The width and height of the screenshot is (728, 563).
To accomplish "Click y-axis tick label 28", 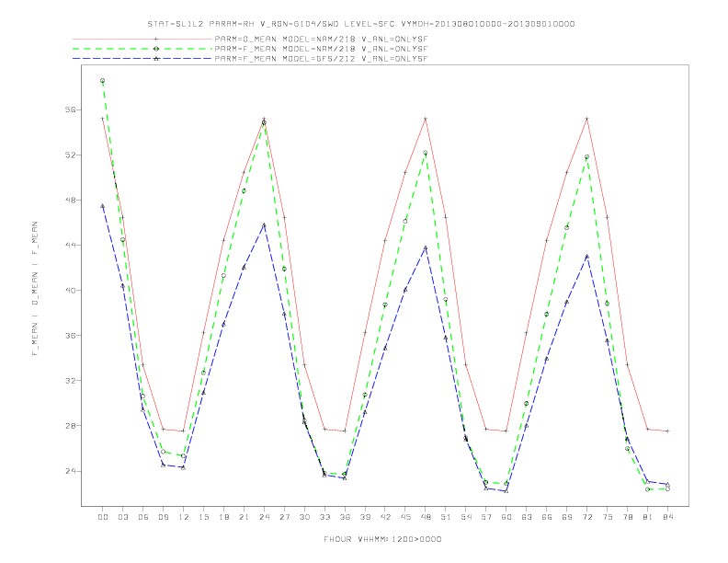I will tap(71, 426).
